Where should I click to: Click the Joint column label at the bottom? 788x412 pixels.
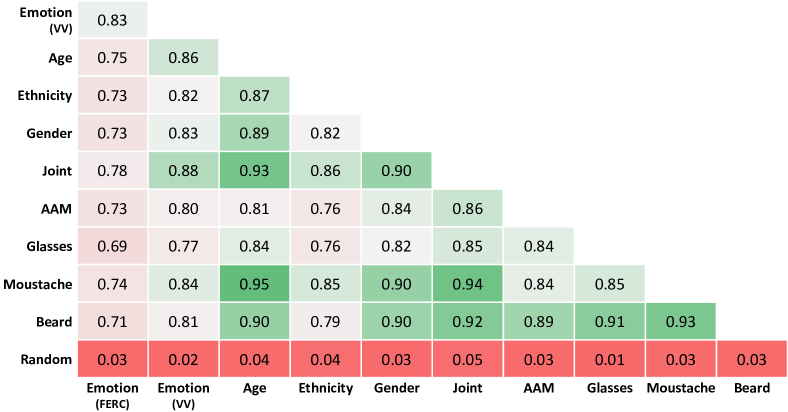point(467,386)
